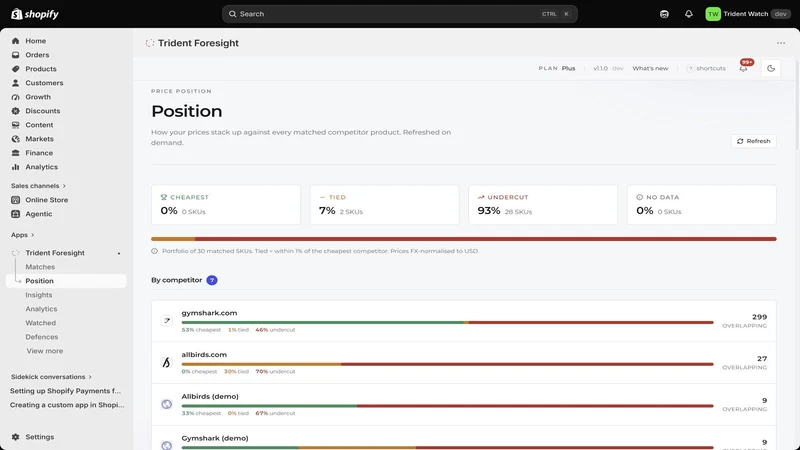The height and width of the screenshot is (450, 800).
Task: Click '299' overlapping count for gymshark.com
Action: (759, 317)
